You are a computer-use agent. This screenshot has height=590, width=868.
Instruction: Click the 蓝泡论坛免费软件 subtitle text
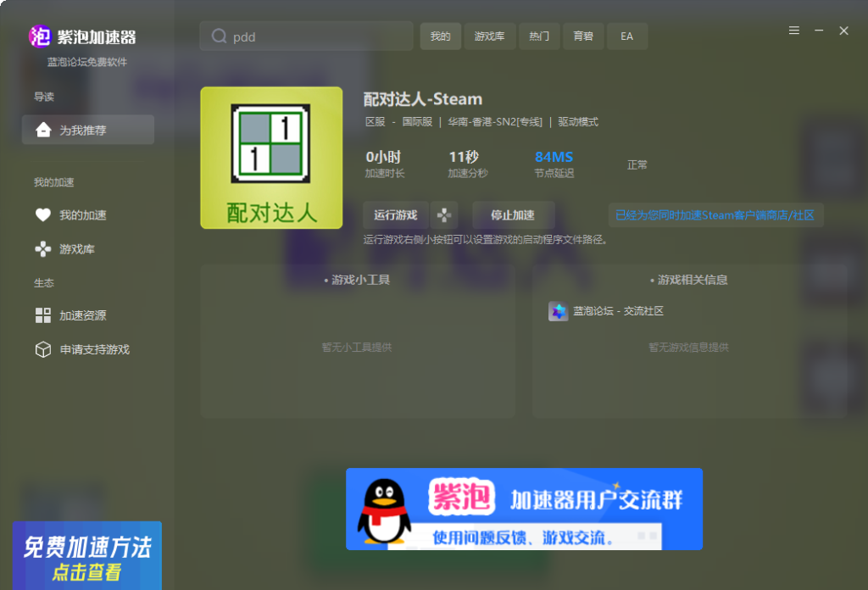(87, 62)
